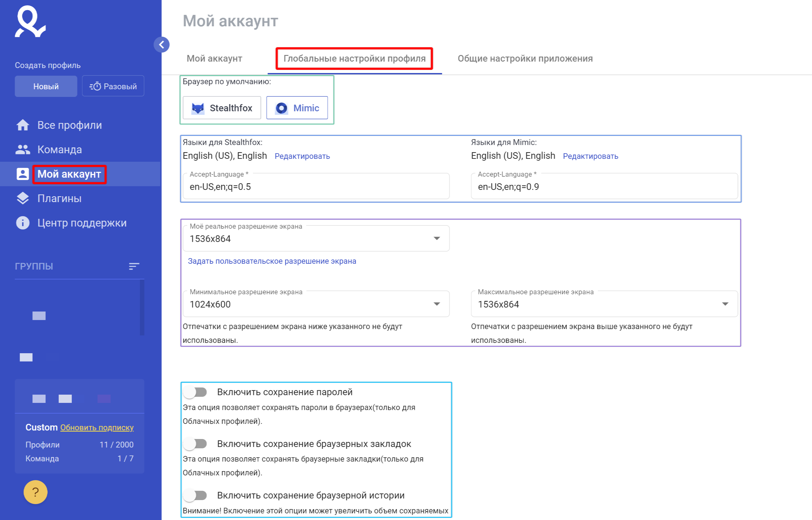
Task: Click the info icon beside Центр поддержки
Action: pyautogui.click(x=23, y=223)
